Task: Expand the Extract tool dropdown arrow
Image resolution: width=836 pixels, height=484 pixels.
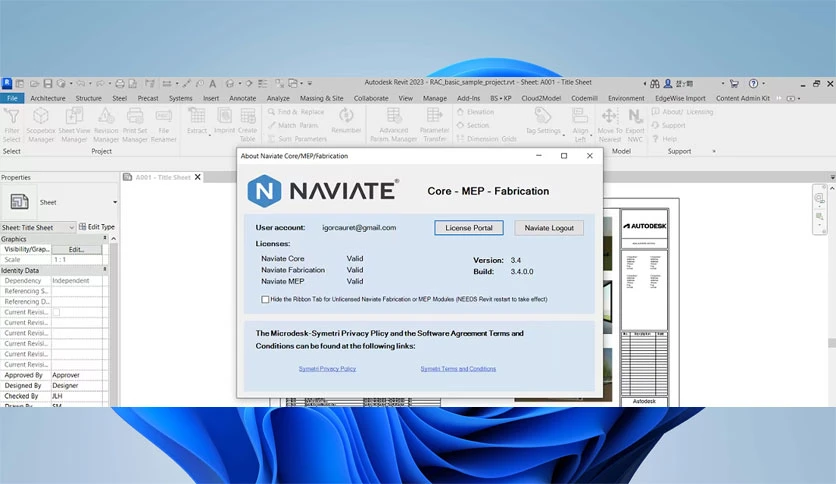Action: (x=210, y=135)
